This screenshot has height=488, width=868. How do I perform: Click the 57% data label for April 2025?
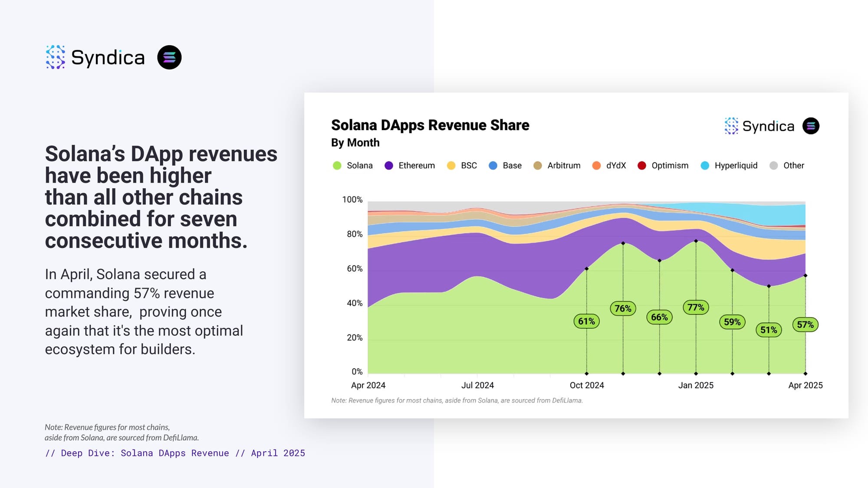tap(805, 325)
